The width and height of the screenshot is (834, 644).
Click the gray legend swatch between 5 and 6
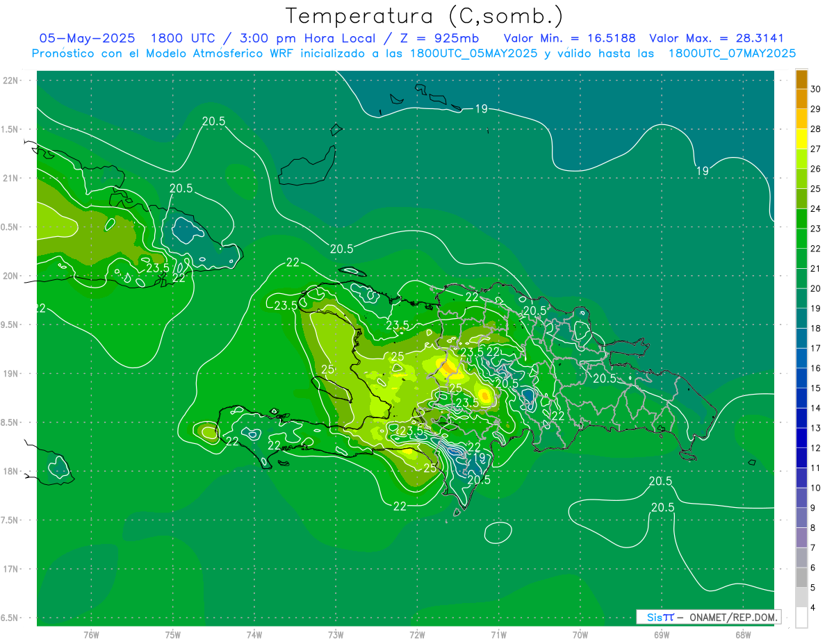(x=801, y=577)
